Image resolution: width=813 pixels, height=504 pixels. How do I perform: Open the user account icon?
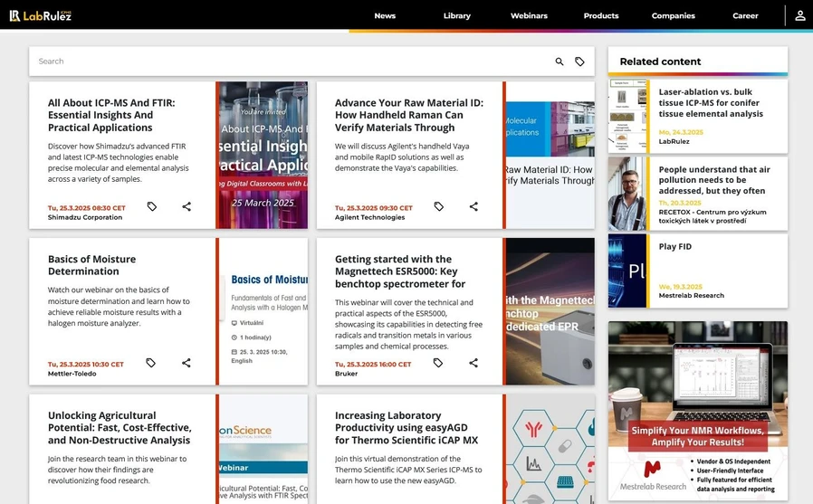click(x=800, y=15)
